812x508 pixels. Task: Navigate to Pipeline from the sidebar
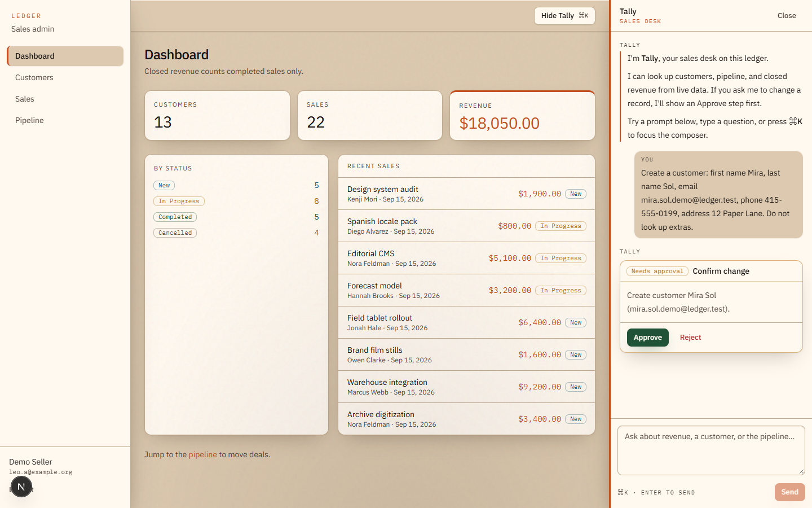[65, 120]
